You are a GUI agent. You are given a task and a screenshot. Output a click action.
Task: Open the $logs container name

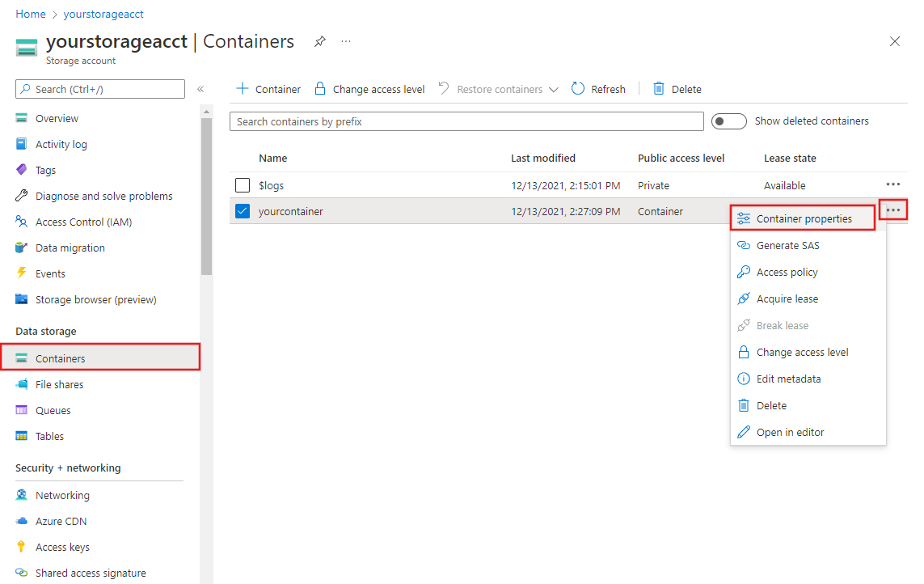pos(271,185)
